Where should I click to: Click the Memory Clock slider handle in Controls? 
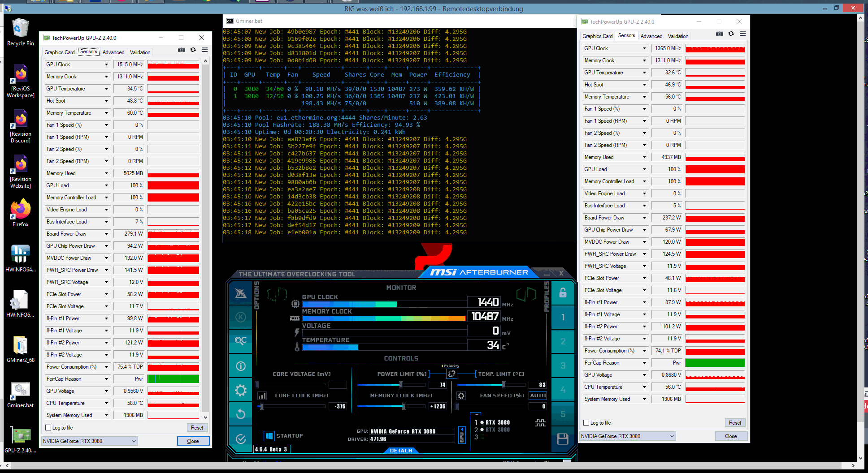point(404,406)
